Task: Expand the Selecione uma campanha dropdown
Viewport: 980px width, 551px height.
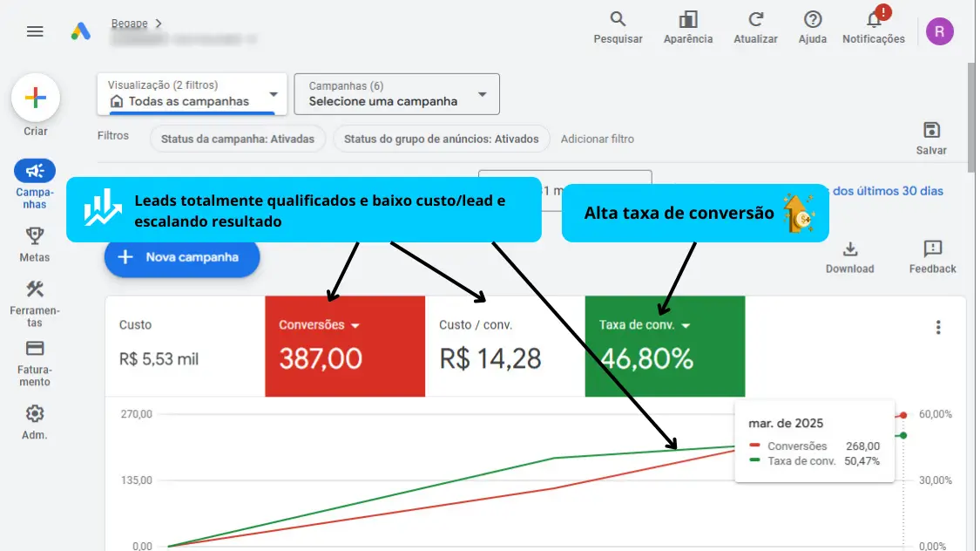Action: 396,94
